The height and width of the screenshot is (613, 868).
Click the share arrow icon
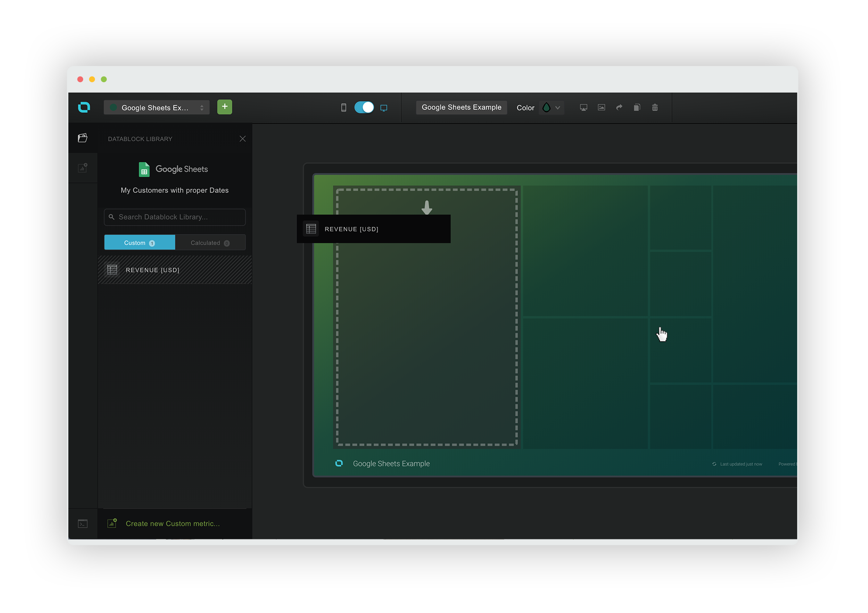pyautogui.click(x=619, y=108)
